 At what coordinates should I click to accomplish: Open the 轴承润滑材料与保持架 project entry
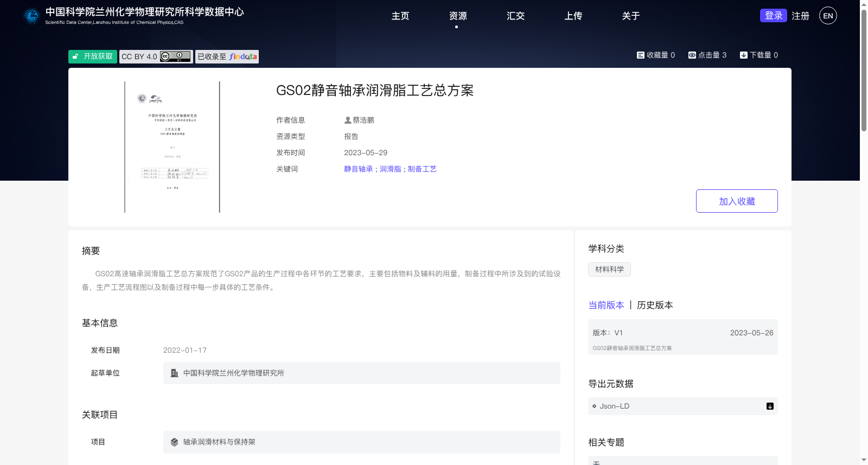(x=362, y=442)
